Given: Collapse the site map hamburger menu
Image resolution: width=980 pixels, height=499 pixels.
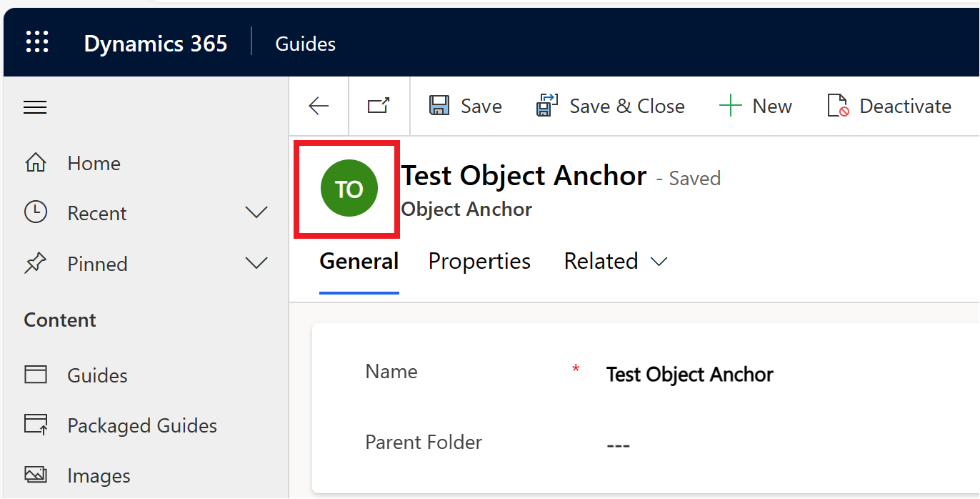Looking at the screenshot, I should (35, 107).
